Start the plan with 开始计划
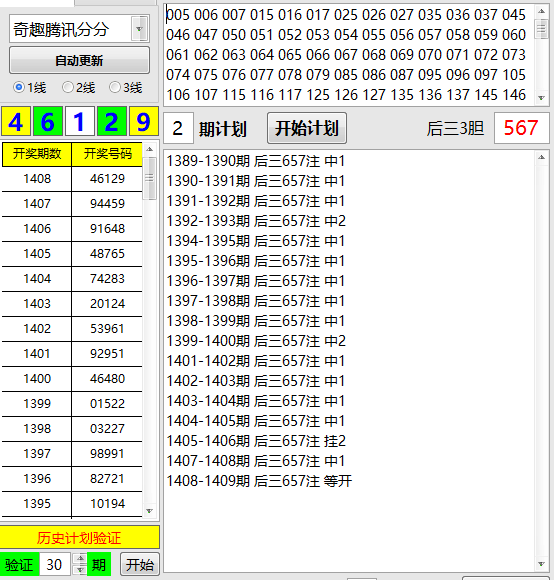This screenshot has width=554, height=580. click(x=307, y=128)
